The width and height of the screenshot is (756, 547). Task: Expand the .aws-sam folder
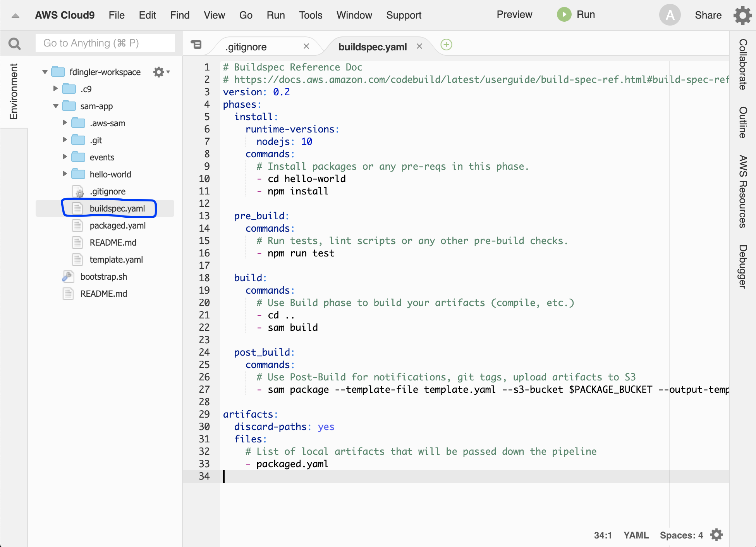pos(65,123)
